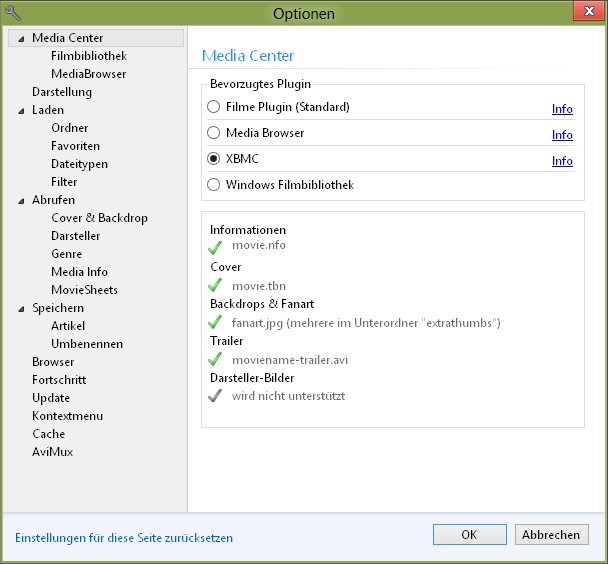Click the gray checkmark beside wird nicht unterstützt

215,396
